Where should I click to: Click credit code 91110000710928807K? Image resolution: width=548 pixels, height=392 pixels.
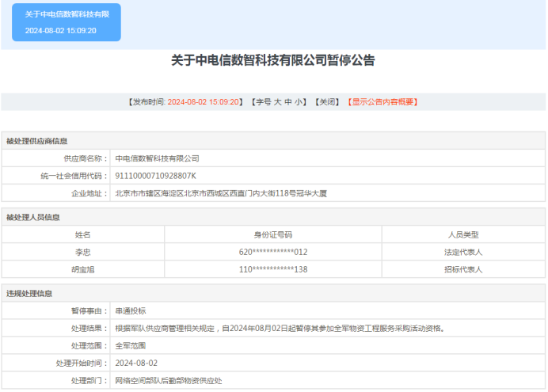(155, 176)
